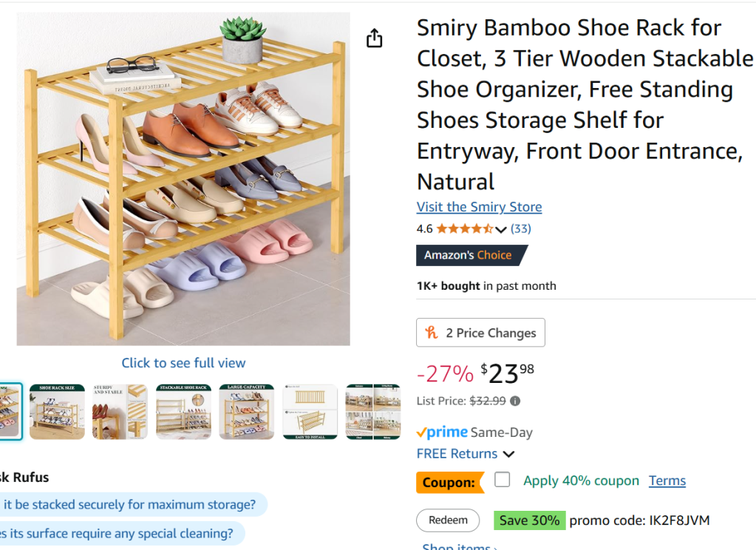Viewport: 756px width, 550px height.
Task: Check the Apply 40% coupon checkbox
Action: click(503, 480)
